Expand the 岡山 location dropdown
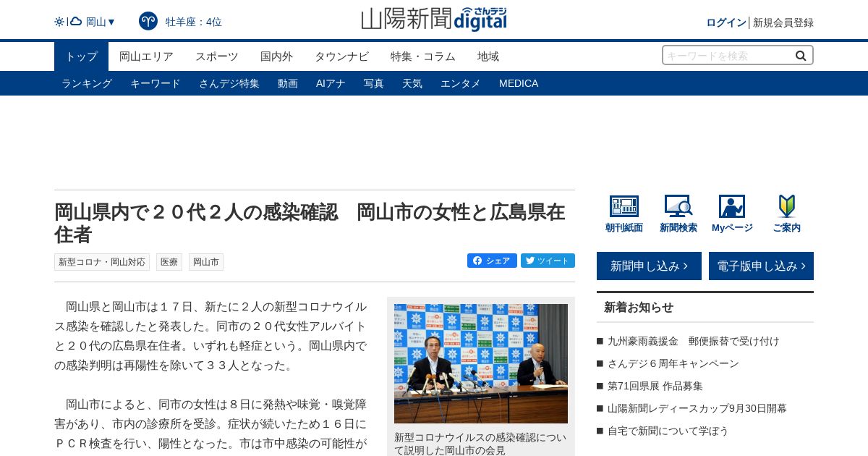 coord(101,22)
